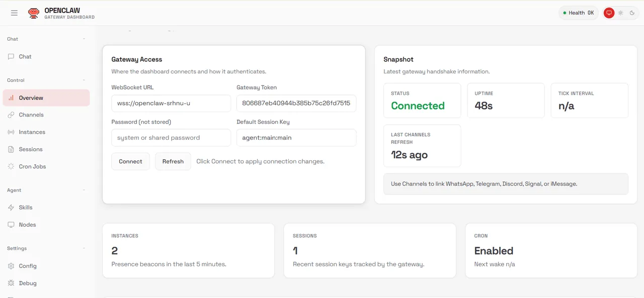The height and width of the screenshot is (298, 644).
Task: Open the Channels page
Action: point(46,115)
